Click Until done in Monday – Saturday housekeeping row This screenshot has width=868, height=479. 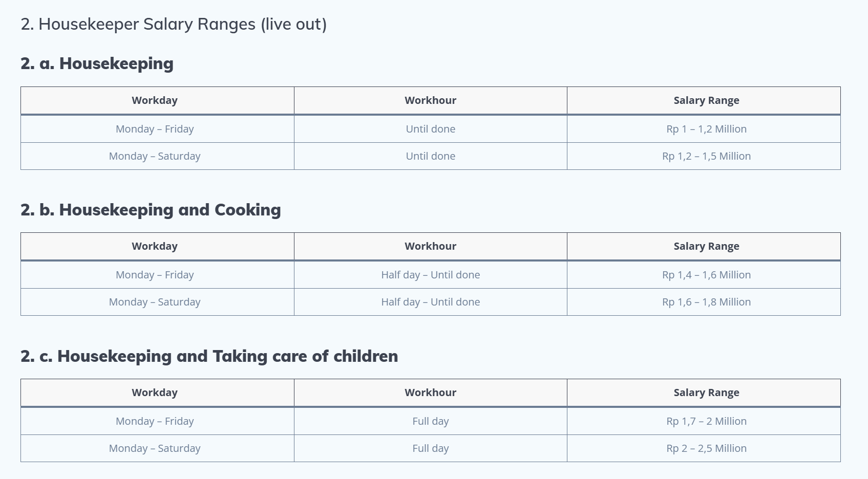tap(430, 156)
